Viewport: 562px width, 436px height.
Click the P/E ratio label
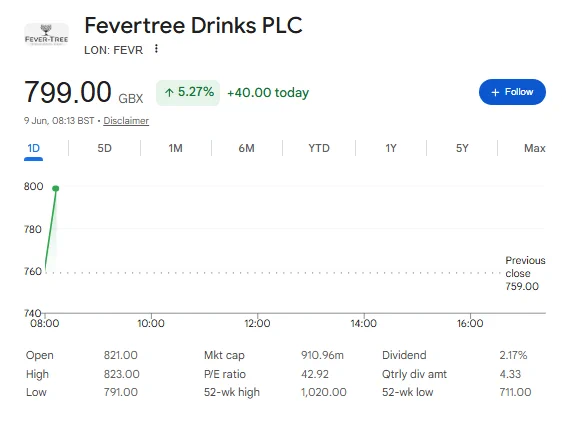pos(225,374)
